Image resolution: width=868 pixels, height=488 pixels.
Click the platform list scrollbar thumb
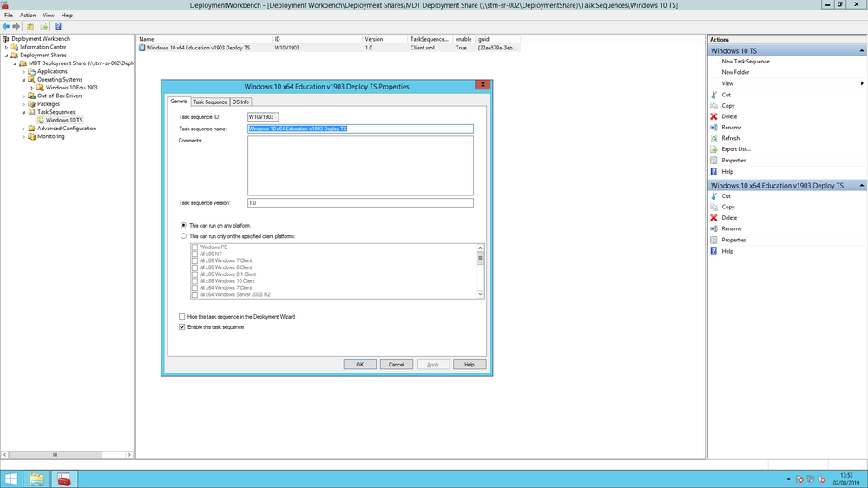pyautogui.click(x=481, y=259)
